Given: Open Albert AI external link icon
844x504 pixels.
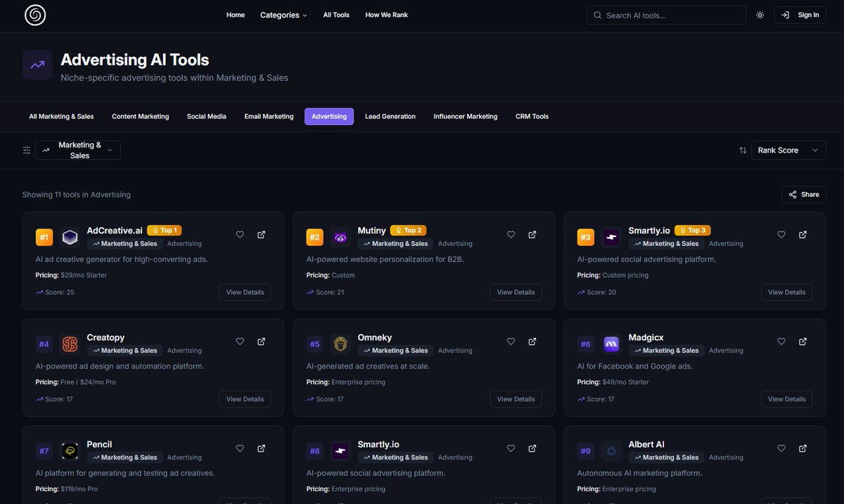Looking at the screenshot, I should 803,448.
